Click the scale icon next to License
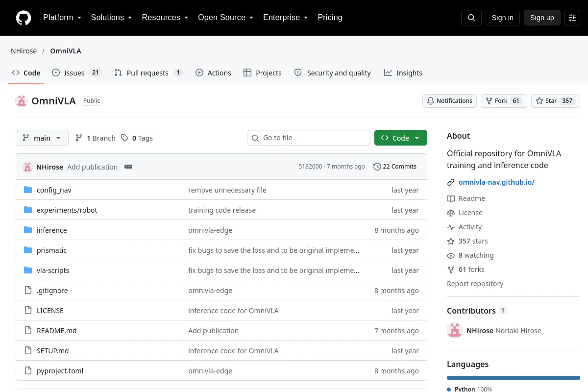 pyautogui.click(x=451, y=213)
